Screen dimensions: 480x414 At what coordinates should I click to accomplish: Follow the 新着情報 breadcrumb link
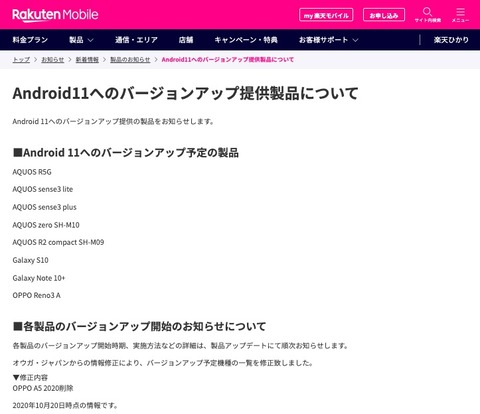coord(87,60)
